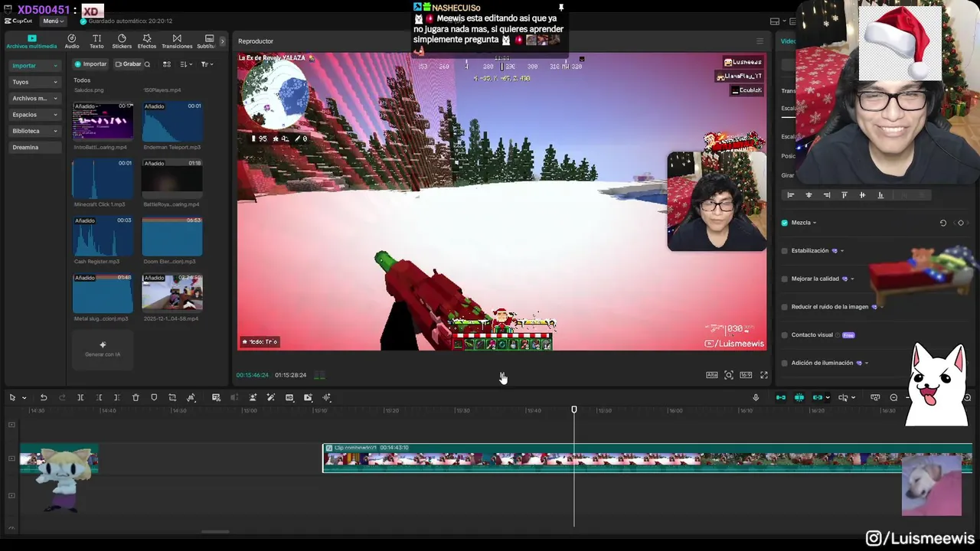Open the Reproductor panel menu icon

tap(759, 41)
